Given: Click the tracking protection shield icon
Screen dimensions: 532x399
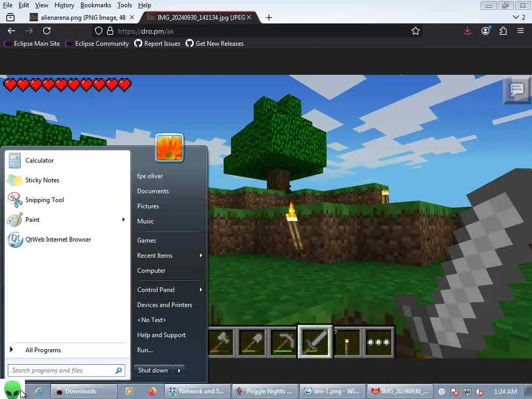Looking at the screenshot, I should 98,31.
